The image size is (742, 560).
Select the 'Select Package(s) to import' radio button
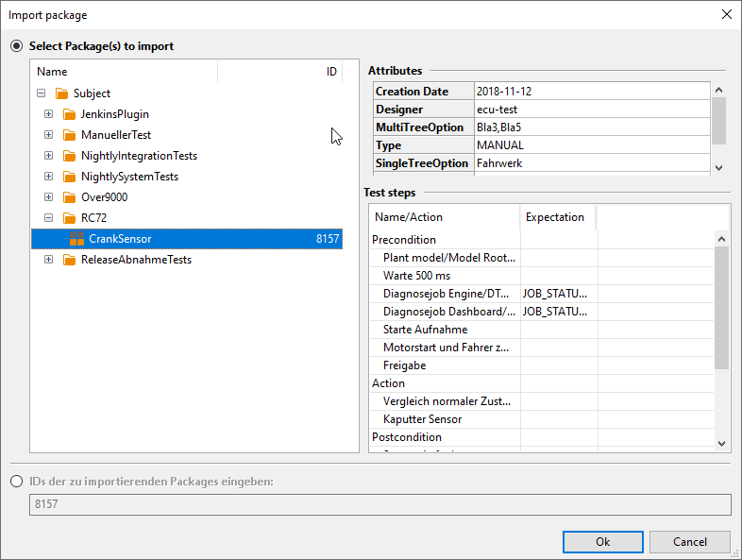17,46
